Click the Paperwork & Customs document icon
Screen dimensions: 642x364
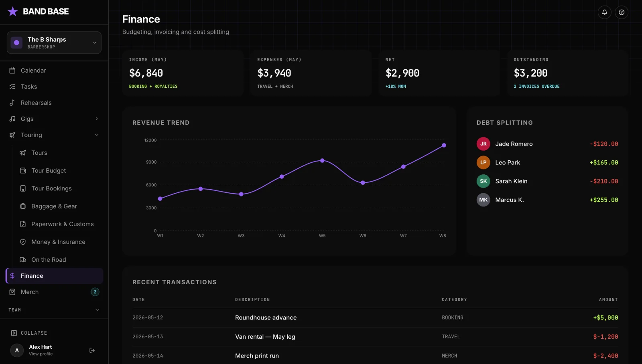pyautogui.click(x=23, y=224)
